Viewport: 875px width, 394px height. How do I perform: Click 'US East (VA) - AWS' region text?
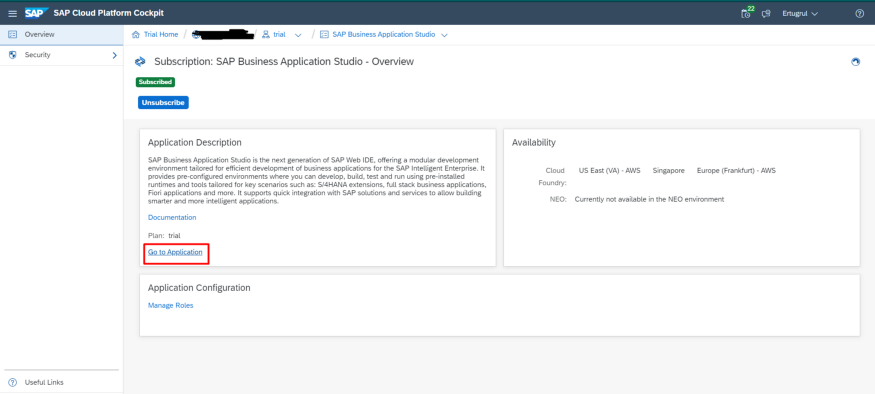pyautogui.click(x=609, y=170)
